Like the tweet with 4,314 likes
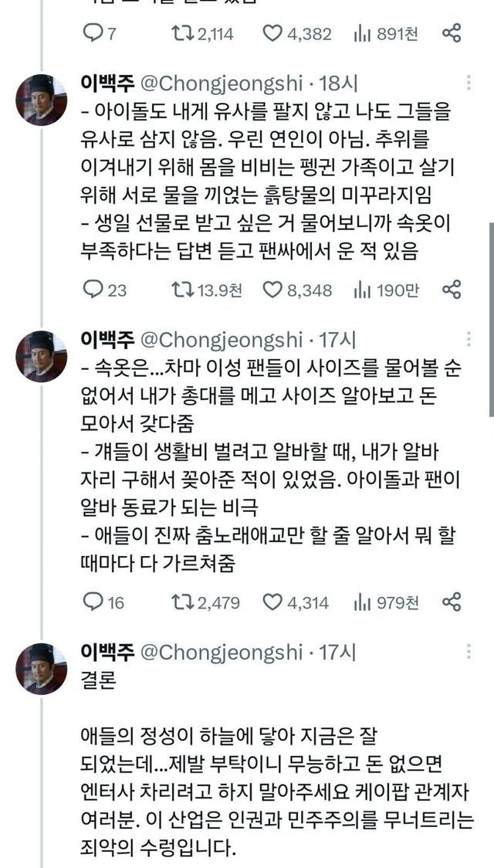Viewport: 494px width, 868px height. [272, 602]
